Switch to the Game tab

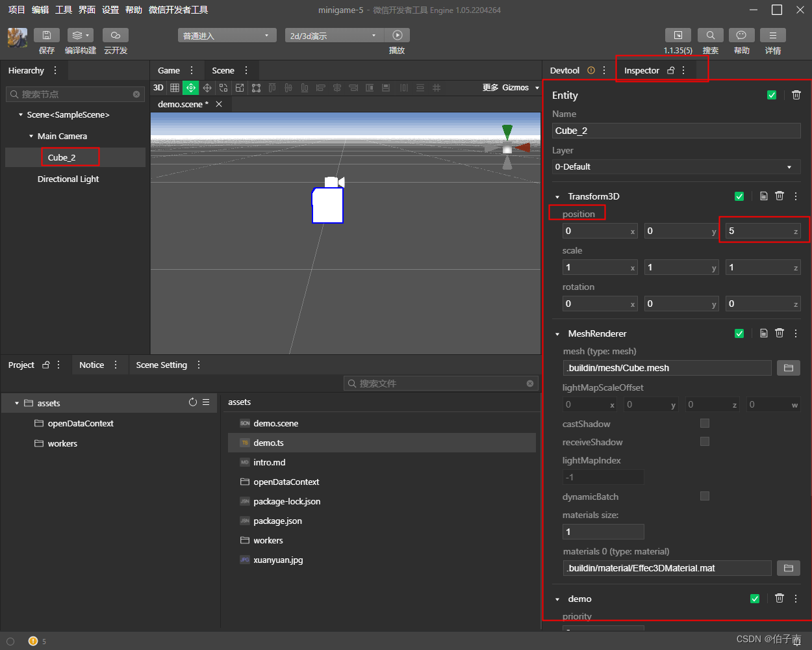tap(169, 70)
